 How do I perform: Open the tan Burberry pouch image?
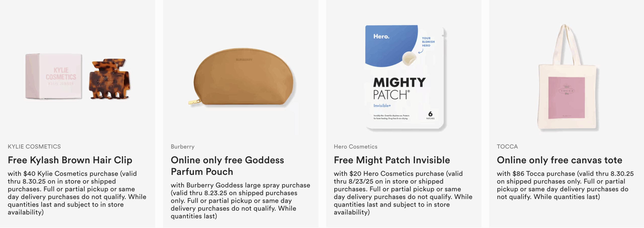click(x=244, y=78)
